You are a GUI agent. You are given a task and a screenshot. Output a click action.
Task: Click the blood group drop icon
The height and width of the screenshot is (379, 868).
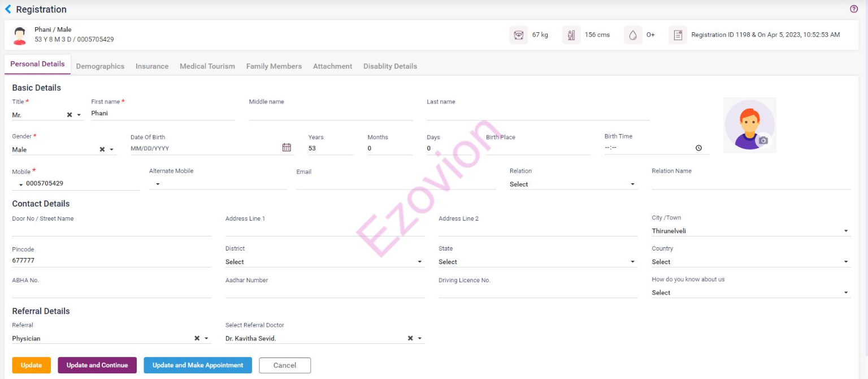(x=633, y=35)
